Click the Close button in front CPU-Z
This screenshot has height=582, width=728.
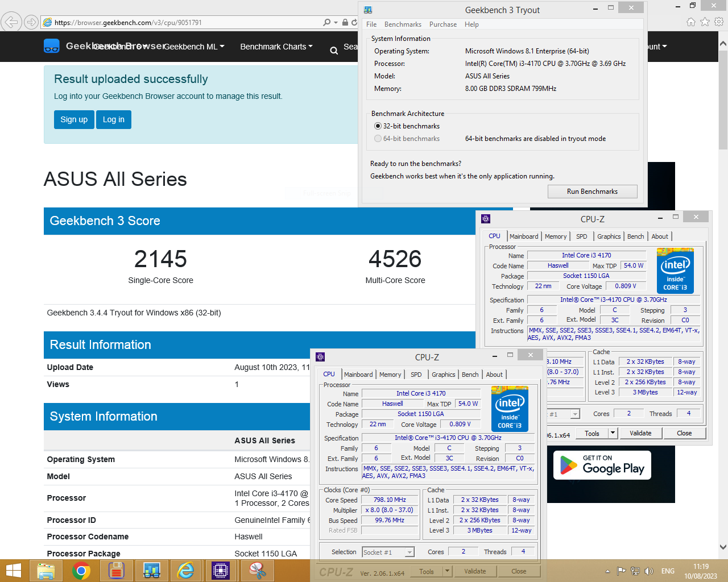[x=519, y=571]
